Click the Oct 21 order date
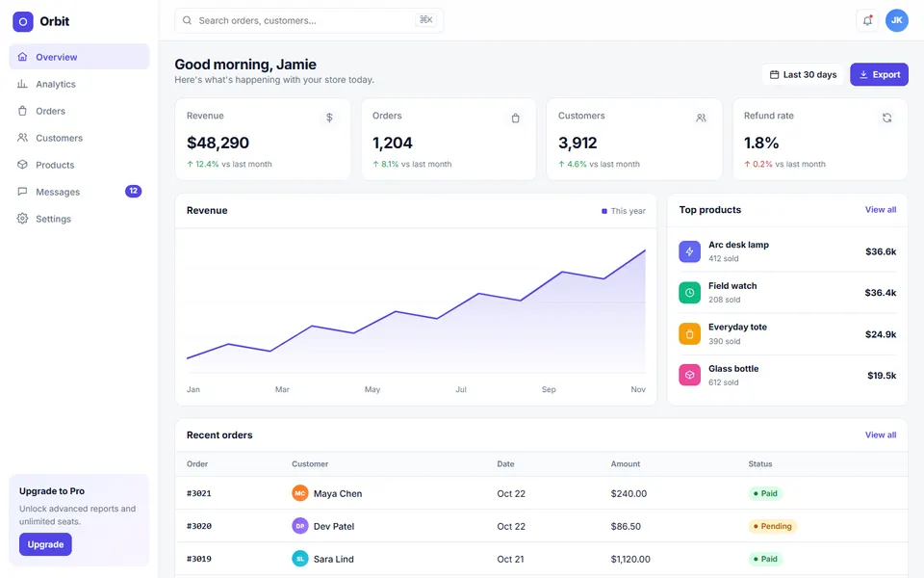Screen dimensions: 924x578 point(510,559)
